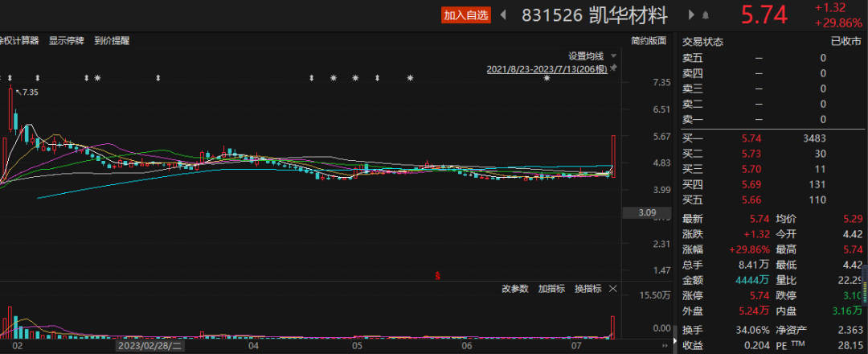This screenshot has height=354, width=868.
Task: Click event marker above the 7.35 peak candle
Action: (x=10, y=78)
